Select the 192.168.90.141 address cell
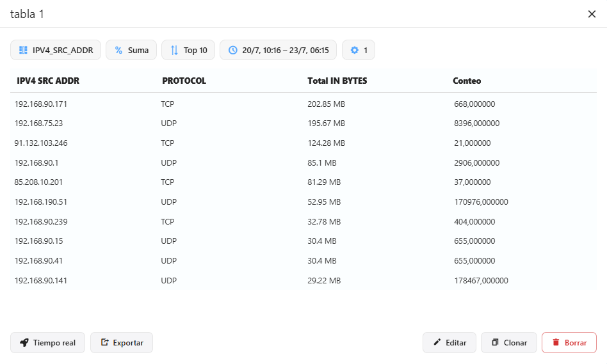The height and width of the screenshot is (364, 607). [40, 280]
